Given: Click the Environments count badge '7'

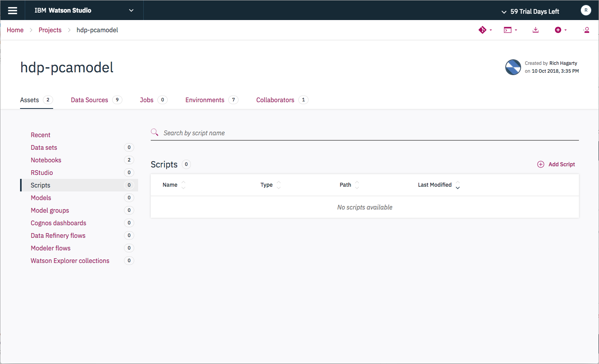Looking at the screenshot, I should (x=233, y=100).
